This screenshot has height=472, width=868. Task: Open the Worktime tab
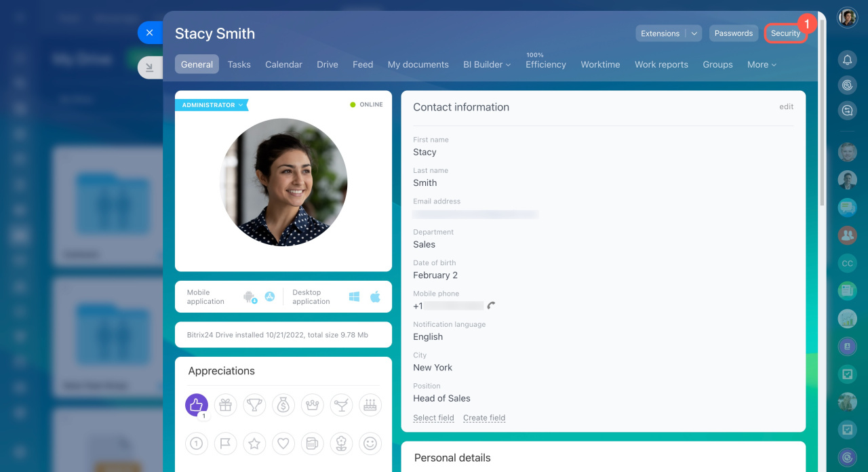(x=600, y=64)
